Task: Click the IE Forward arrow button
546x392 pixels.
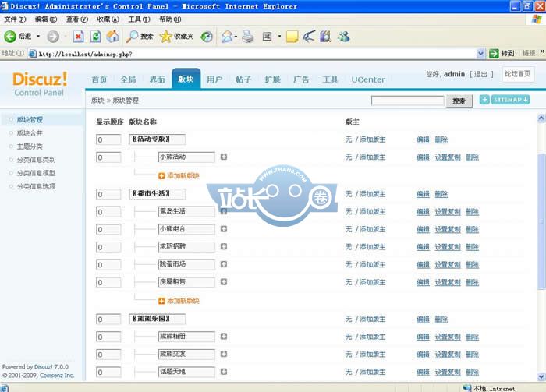Action: [53, 36]
